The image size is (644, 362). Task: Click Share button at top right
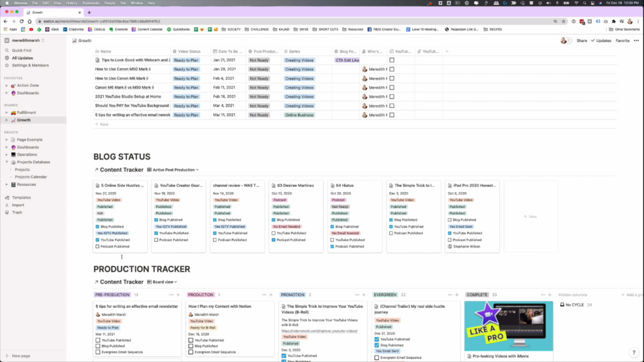(x=582, y=41)
